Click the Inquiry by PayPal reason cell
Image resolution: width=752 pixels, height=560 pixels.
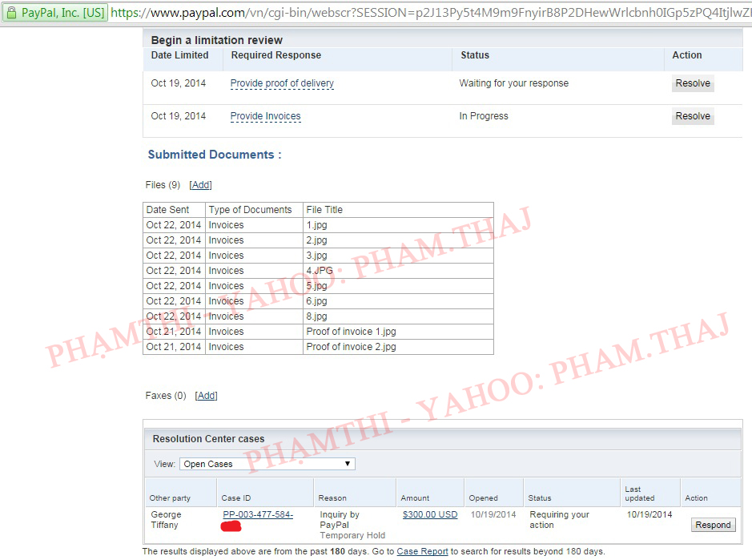[x=352, y=525]
